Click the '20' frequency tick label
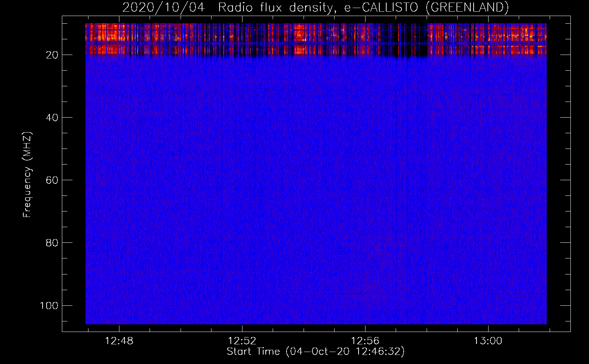Image resolution: width=589 pixels, height=364 pixels. [52, 55]
